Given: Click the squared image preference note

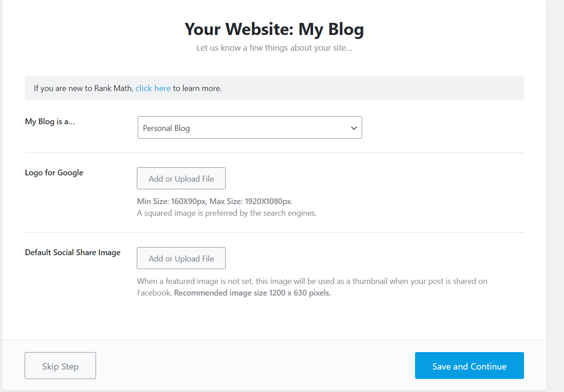Looking at the screenshot, I should tap(227, 213).
